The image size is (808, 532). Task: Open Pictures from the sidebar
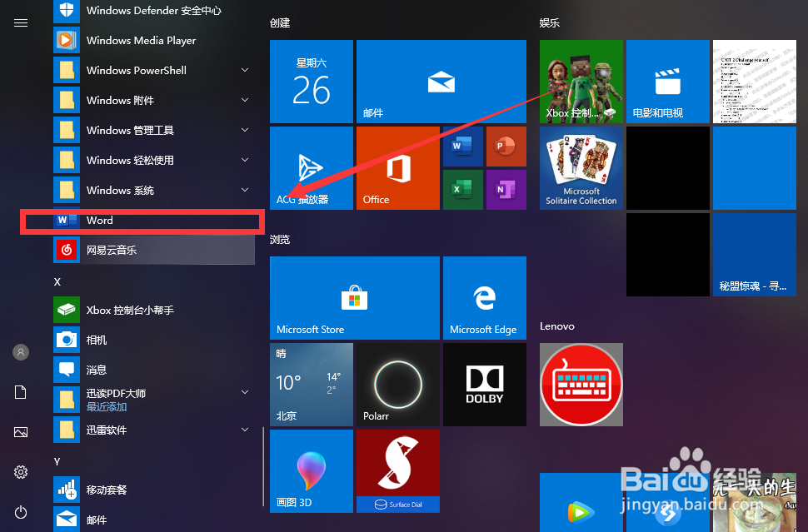pyautogui.click(x=21, y=432)
